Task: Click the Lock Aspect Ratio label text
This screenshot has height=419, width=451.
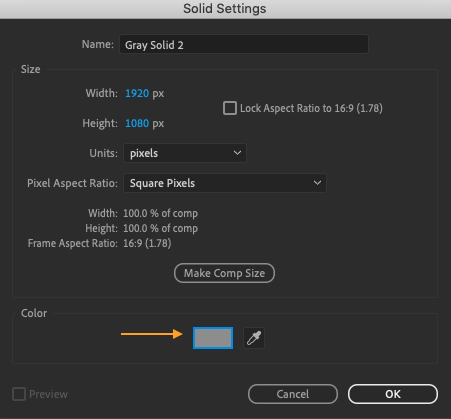Action: coord(311,108)
